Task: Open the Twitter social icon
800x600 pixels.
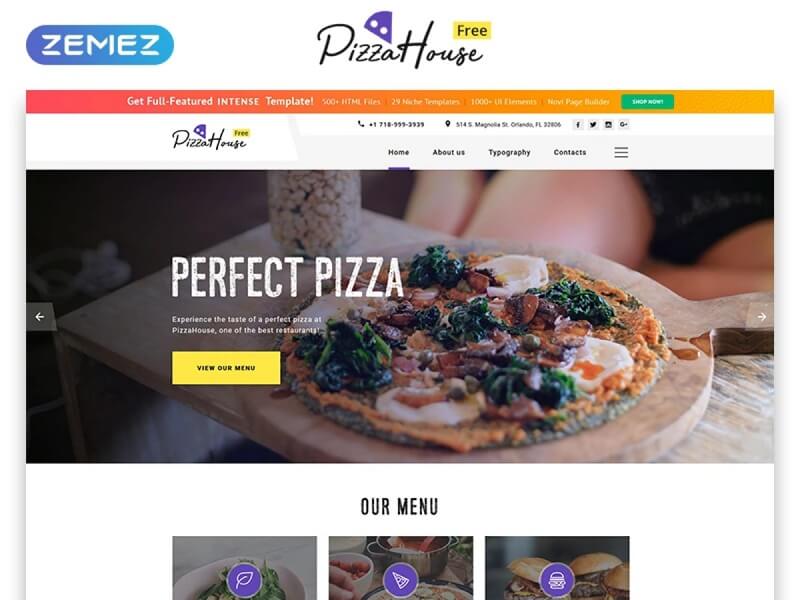Action: pyautogui.click(x=593, y=124)
